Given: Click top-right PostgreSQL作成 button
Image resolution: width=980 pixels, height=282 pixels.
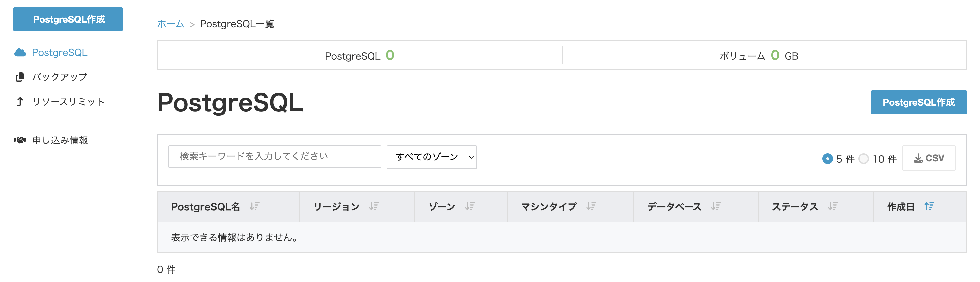Looking at the screenshot, I should [918, 102].
